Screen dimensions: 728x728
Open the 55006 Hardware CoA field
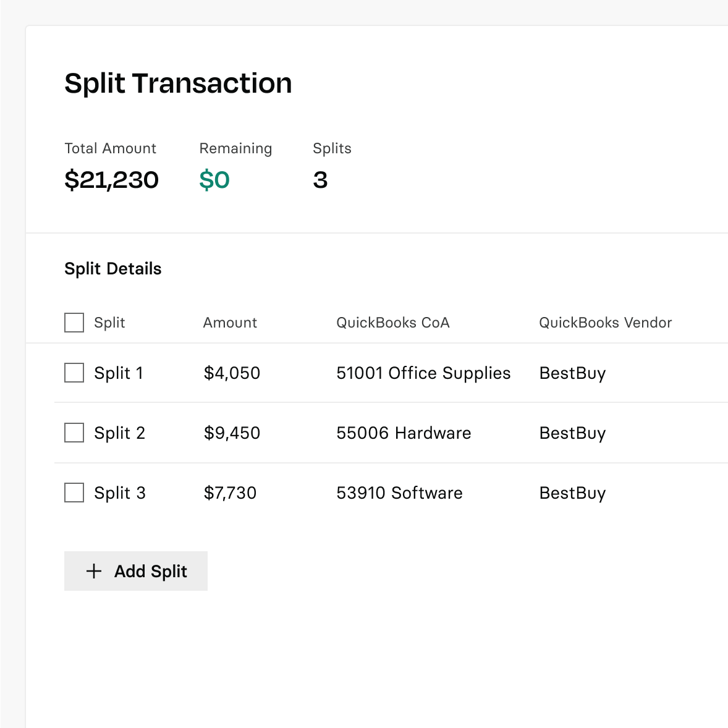[x=404, y=433]
